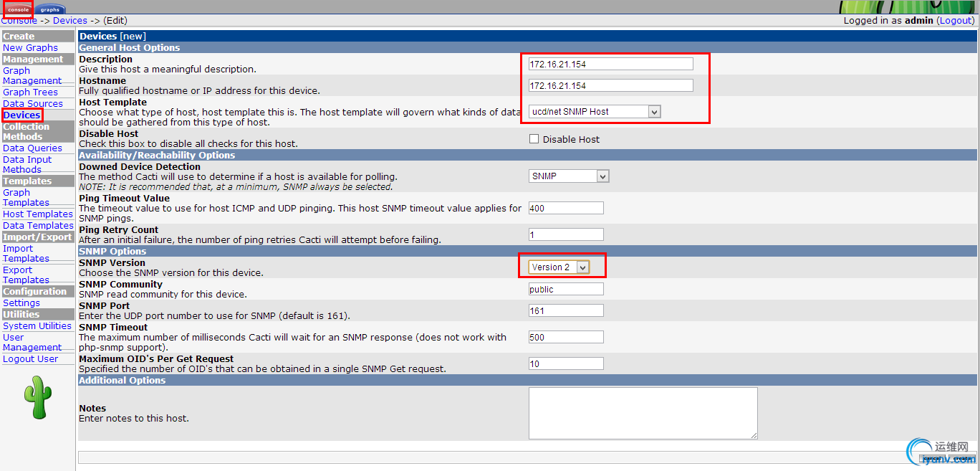Open Graph Templates in sidebar
980x471 pixels.
tap(26, 197)
